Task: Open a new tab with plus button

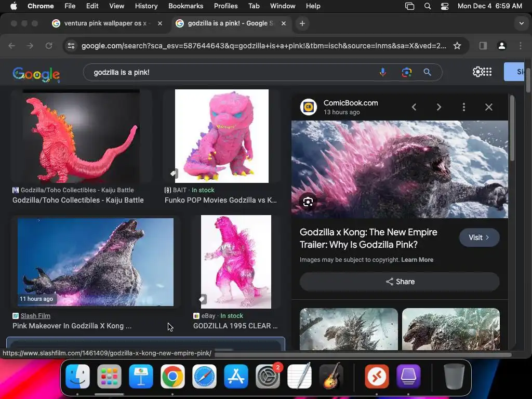Action: point(302,23)
